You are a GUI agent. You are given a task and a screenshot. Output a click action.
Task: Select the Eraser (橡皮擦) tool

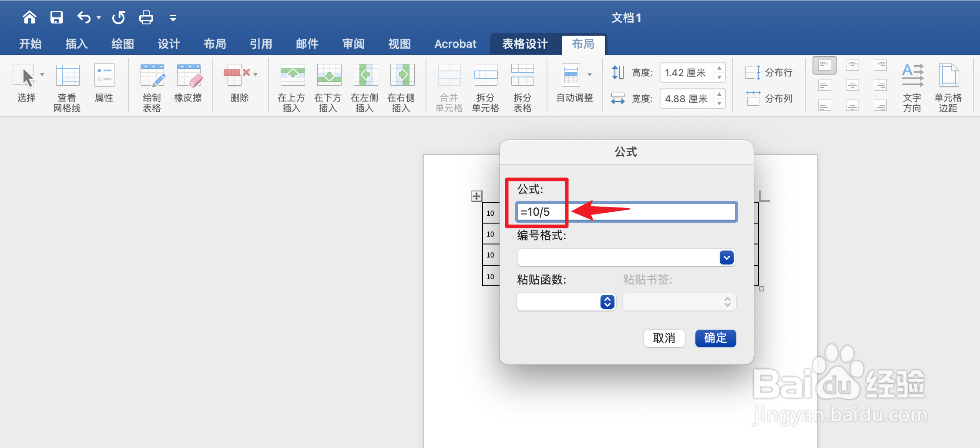(x=188, y=83)
